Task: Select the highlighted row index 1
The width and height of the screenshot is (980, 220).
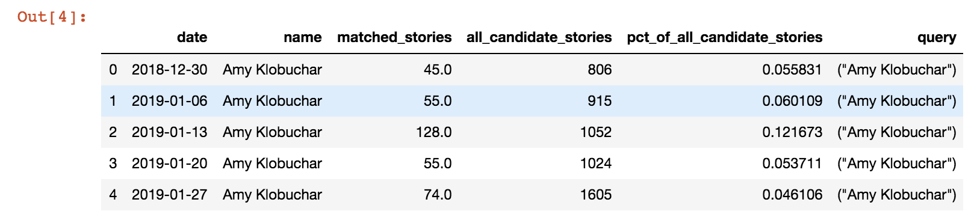Action: (x=113, y=101)
